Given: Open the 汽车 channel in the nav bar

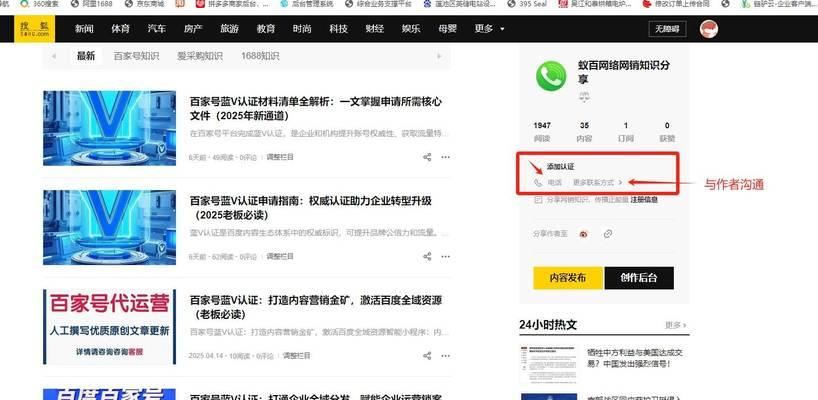Looking at the screenshot, I should point(157,29).
